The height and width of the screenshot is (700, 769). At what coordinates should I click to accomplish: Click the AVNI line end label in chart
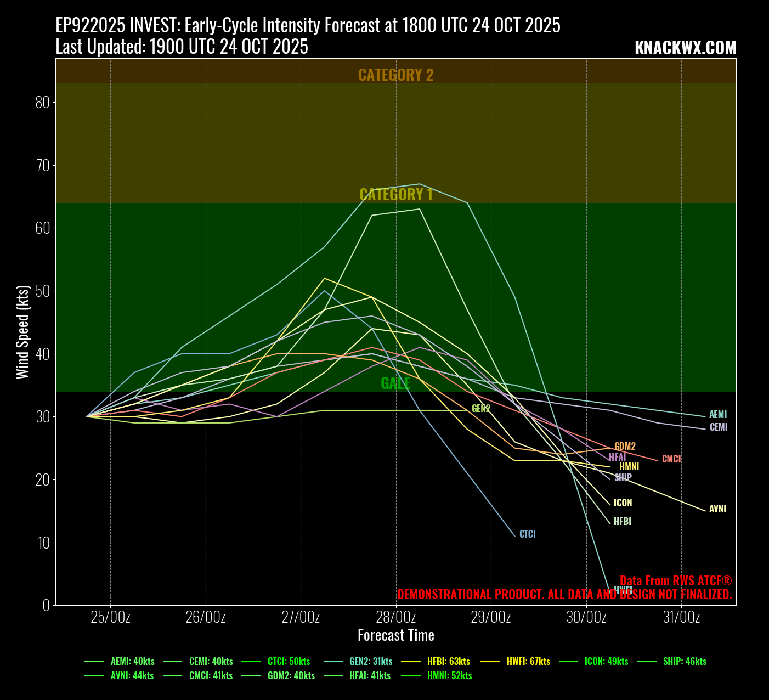[717, 509]
